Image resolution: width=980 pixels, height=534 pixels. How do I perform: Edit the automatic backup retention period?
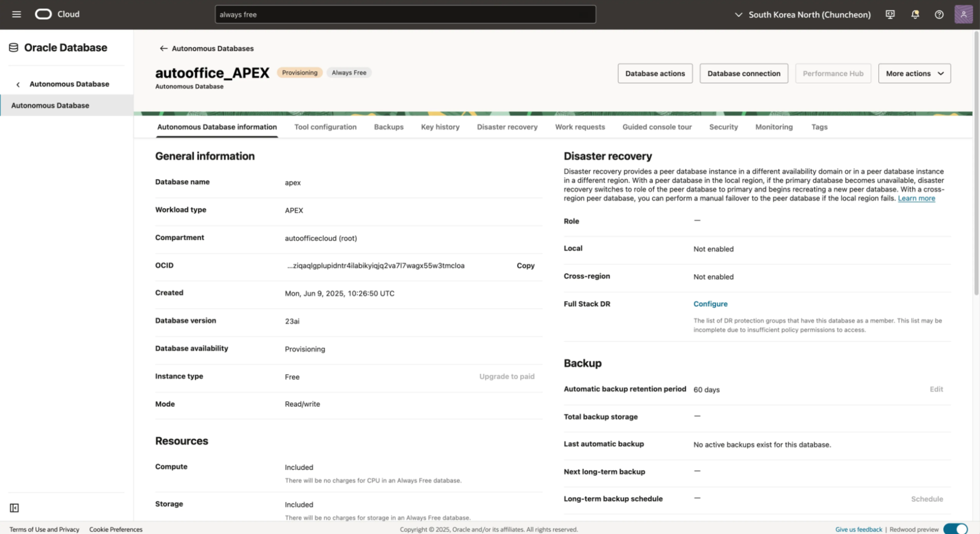click(936, 389)
